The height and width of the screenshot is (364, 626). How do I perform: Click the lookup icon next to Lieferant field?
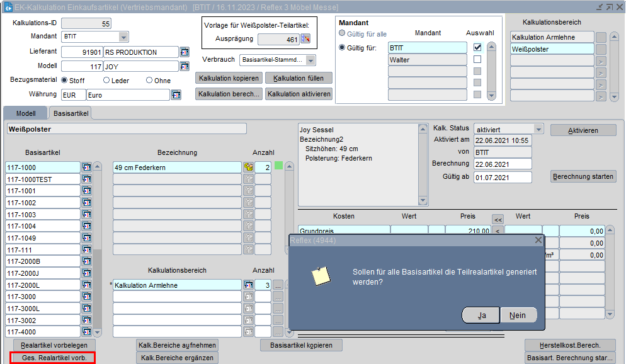pos(185,52)
